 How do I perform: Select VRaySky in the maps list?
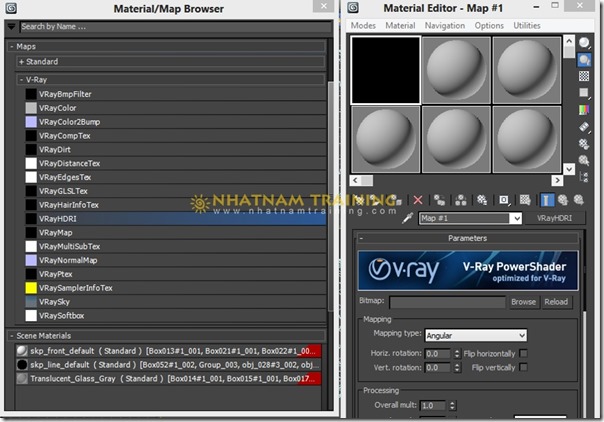click(176, 302)
